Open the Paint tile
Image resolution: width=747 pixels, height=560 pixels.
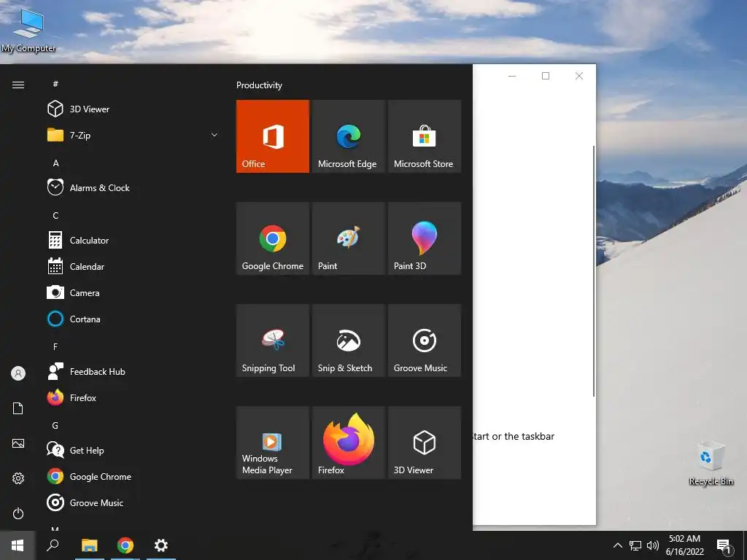[x=348, y=238]
